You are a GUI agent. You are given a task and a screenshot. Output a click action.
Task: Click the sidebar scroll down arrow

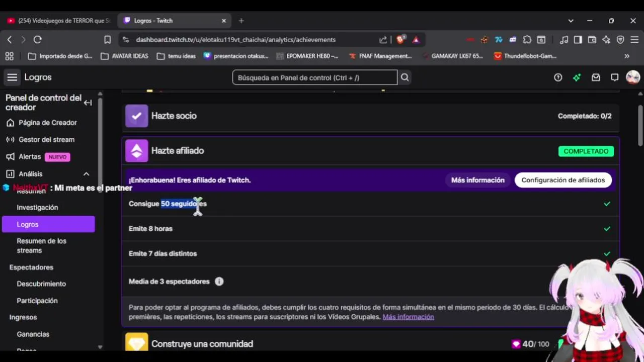tap(100, 347)
